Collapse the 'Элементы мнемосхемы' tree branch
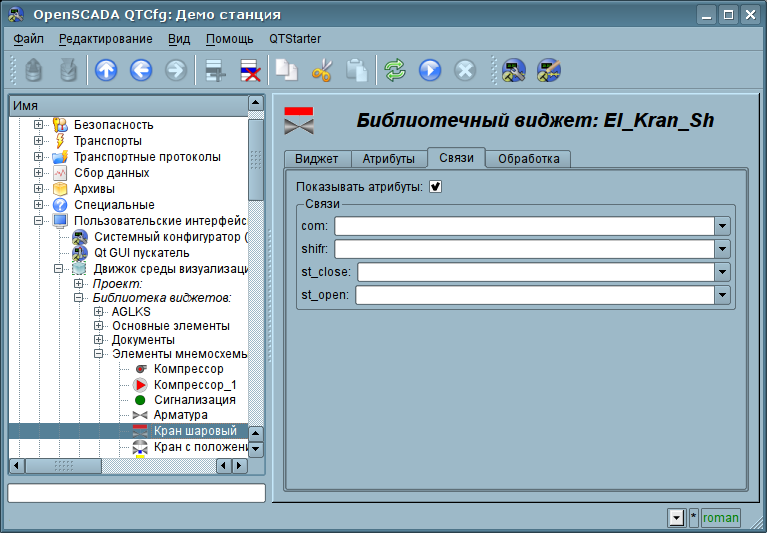 99,354
